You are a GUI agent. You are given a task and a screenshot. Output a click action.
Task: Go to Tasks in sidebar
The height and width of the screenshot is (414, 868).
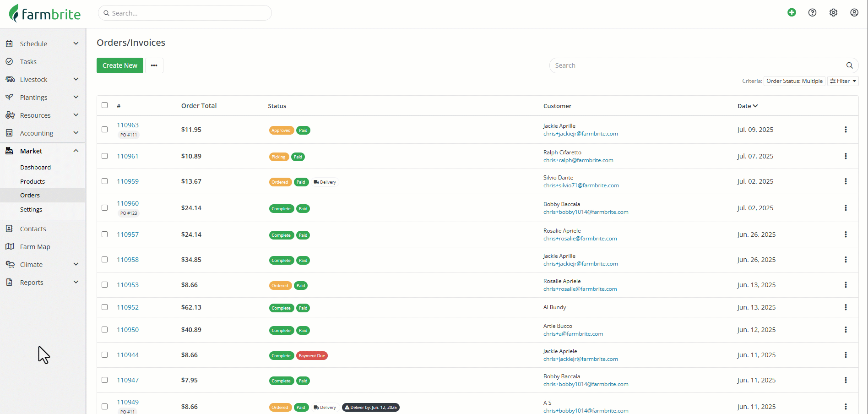pyautogui.click(x=28, y=62)
